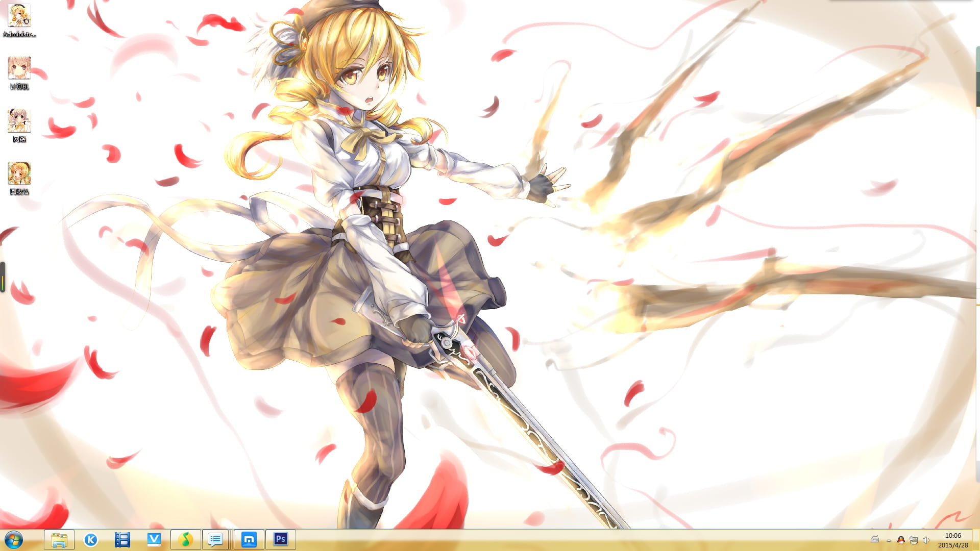980x551 pixels.
Task: Open Windows Explorer from the taskbar
Action: pos(59,539)
